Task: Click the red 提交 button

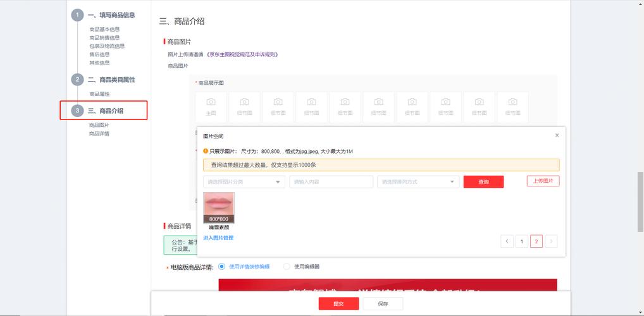Action: [338, 304]
